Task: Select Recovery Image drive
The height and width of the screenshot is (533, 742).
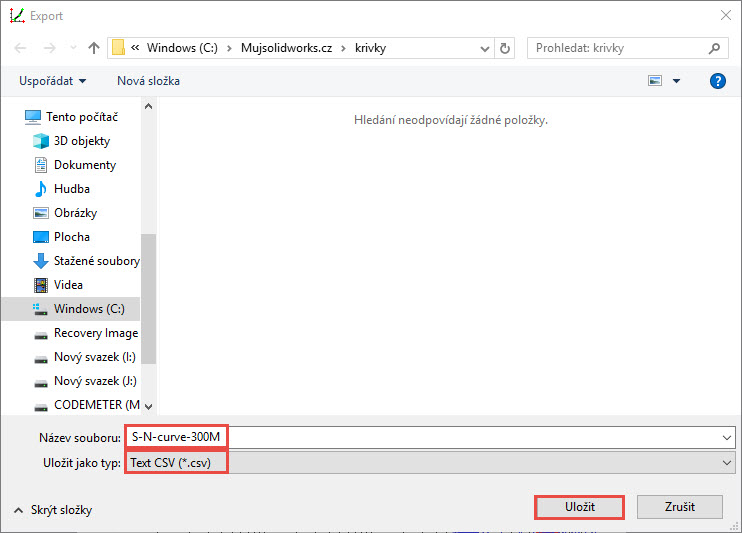Action: [x=96, y=333]
